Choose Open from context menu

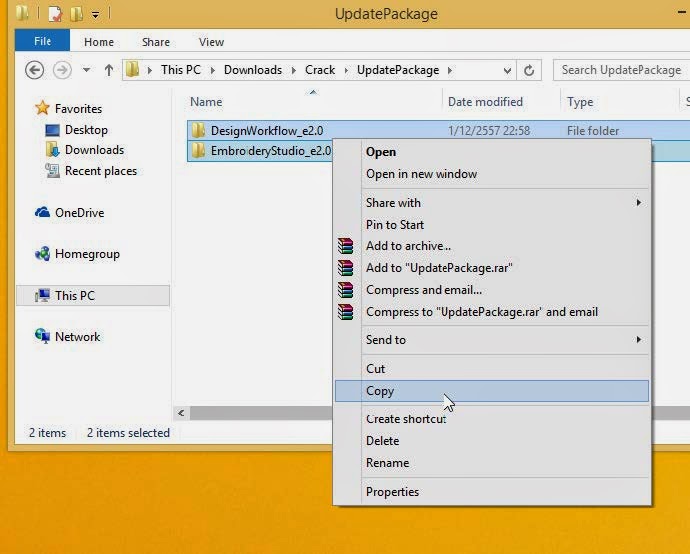tap(492, 152)
